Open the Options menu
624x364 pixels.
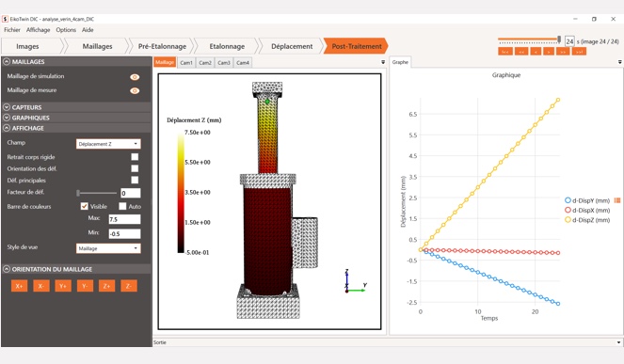(66, 30)
